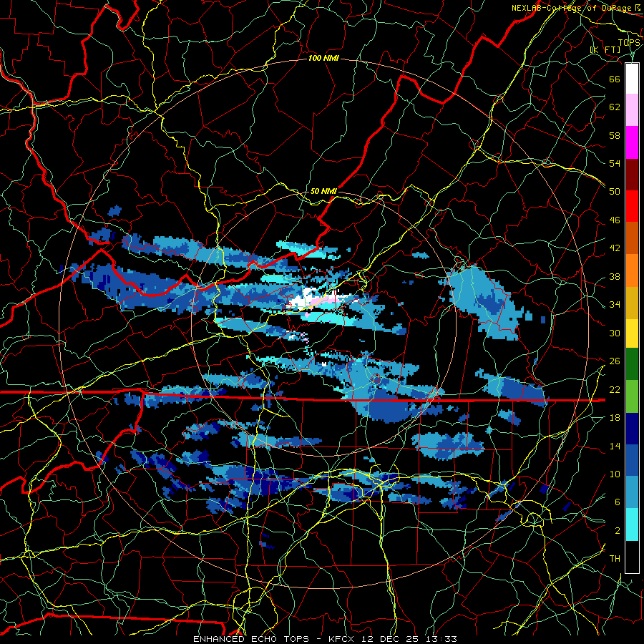This screenshot has width=644, height=644.
Task: Click the "18" legend value
Action: click(x=615, y=418)
